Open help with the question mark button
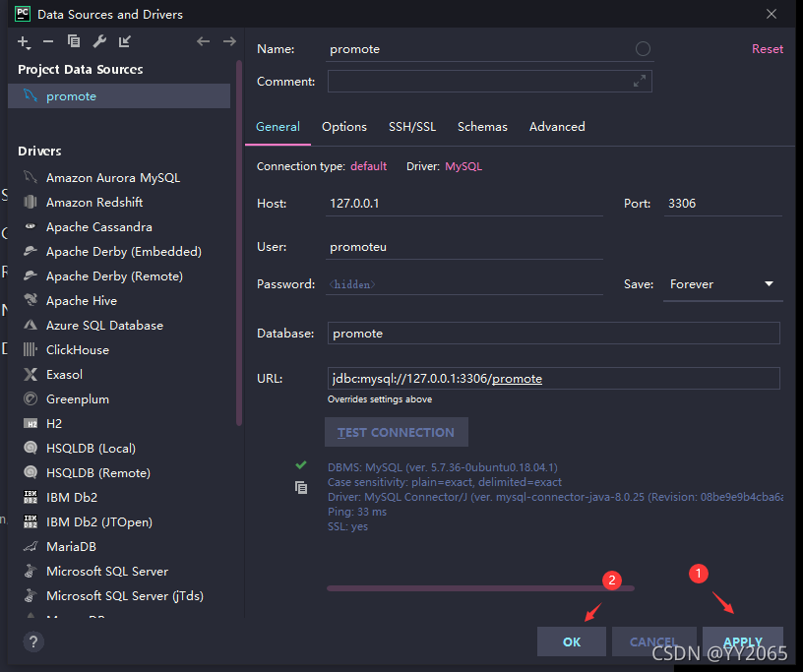 33,641
